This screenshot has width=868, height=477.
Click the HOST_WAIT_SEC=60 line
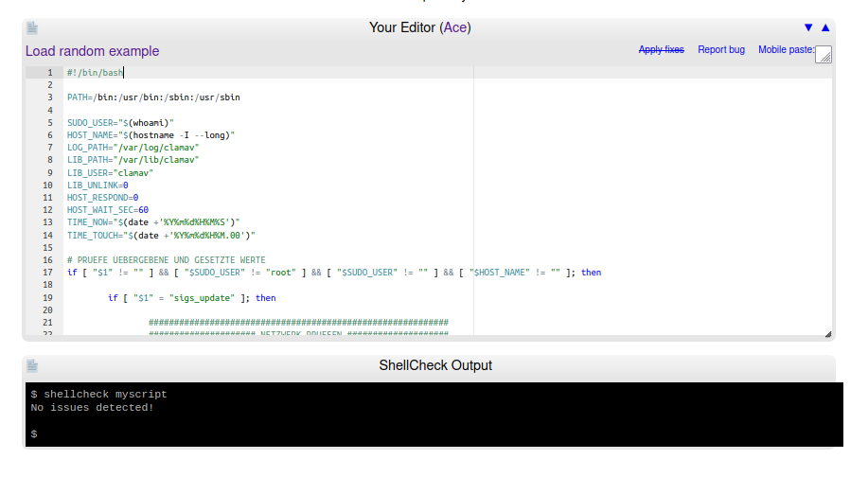pos(108,210)
